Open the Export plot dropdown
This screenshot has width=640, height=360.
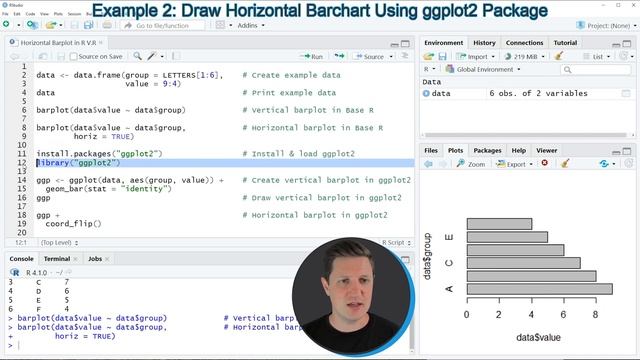(x=514, y=164)
